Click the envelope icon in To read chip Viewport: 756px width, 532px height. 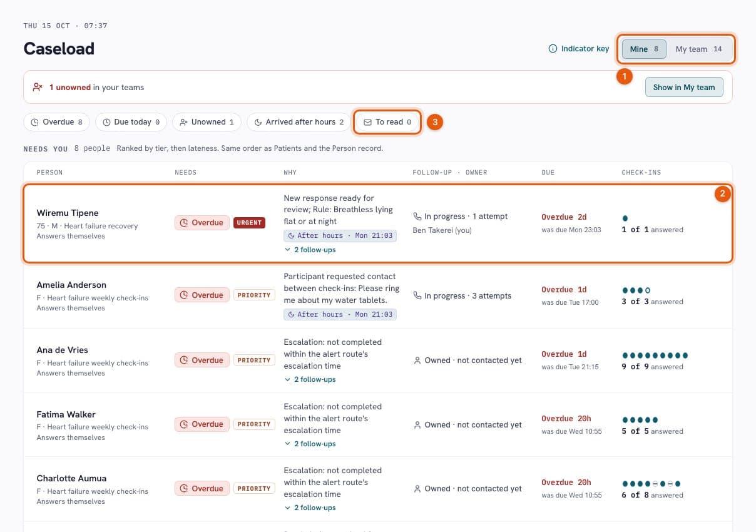coord(368,122)
